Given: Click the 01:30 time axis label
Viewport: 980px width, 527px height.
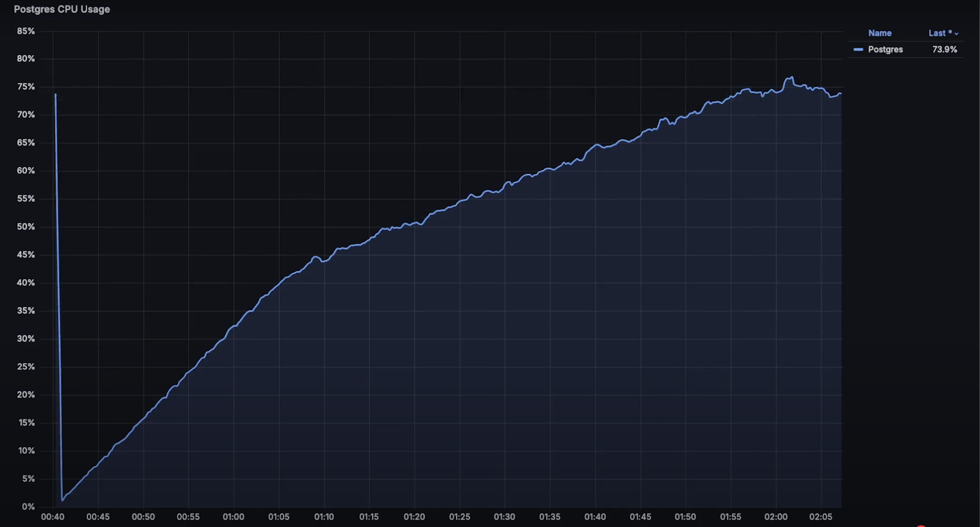Looking at the screenshot, I should [504, 517].
